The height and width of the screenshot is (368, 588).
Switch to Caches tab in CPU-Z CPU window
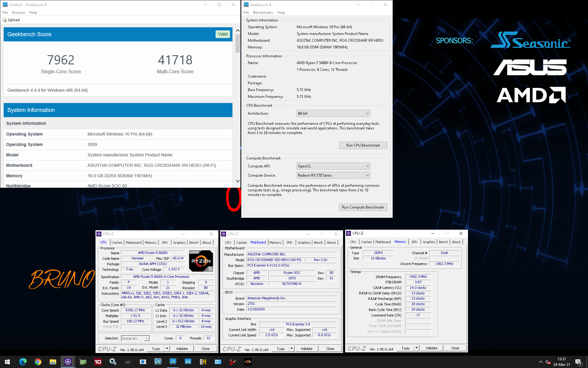click(x=117, y=243)
